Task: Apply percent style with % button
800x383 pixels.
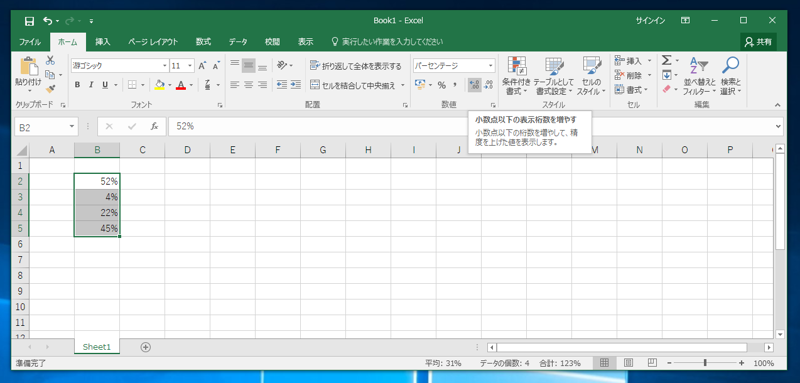Action: (x=441, y=85)
